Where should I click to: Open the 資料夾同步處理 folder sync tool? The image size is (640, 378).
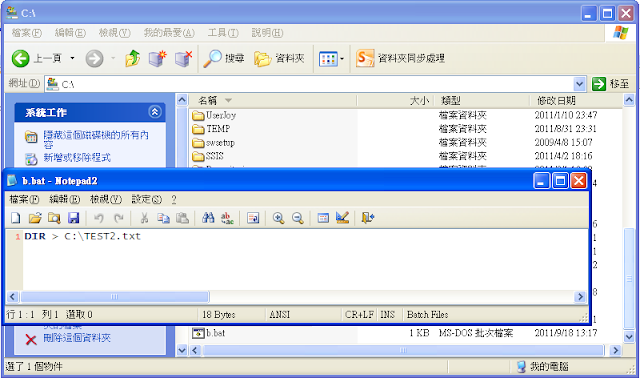click(x=400, y=58)
